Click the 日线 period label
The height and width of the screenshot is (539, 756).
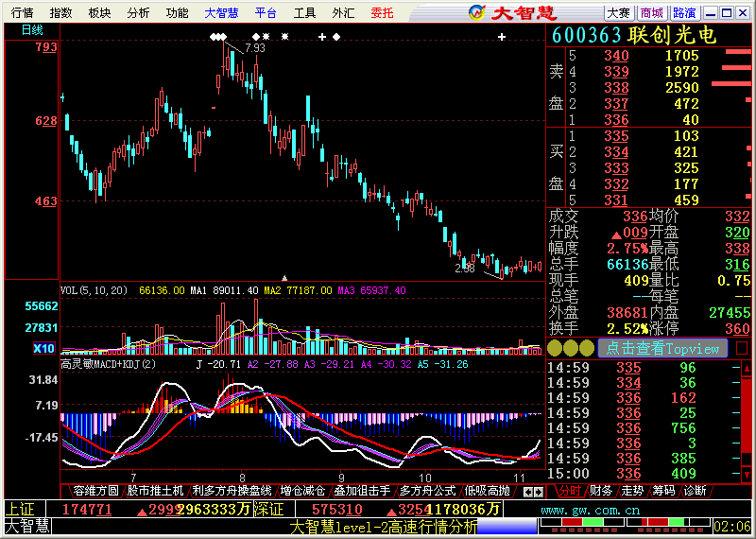pyautogui.click(x=32, y=30)
